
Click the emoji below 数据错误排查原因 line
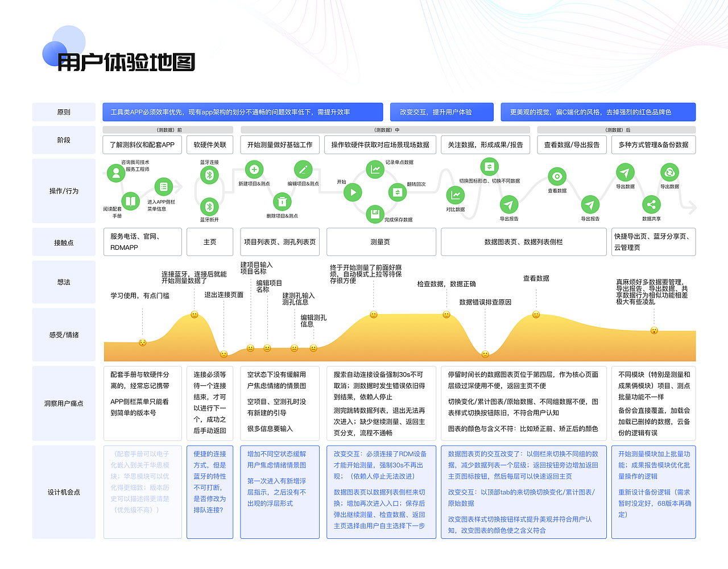tap(485, 354)
